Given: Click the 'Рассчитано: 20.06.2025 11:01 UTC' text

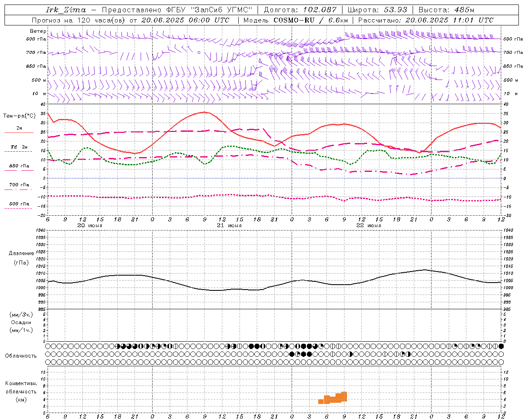Looking at the screenshot, I should [426, 20].
